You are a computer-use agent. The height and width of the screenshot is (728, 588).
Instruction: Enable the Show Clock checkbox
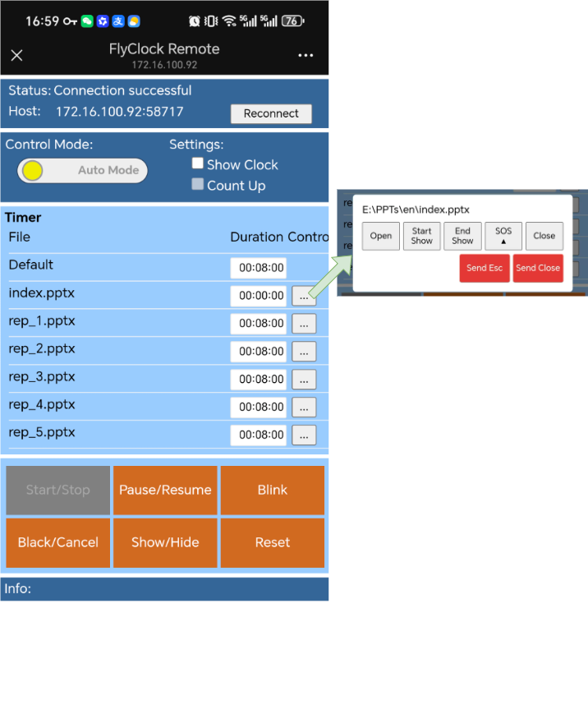(x=198, y=164)
